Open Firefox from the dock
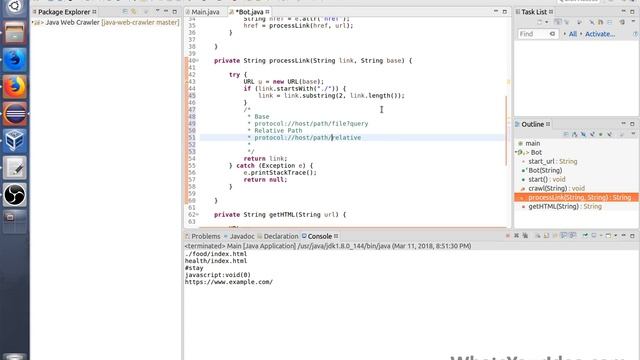Viewport: 640px width, 360px height. [15, 87]
